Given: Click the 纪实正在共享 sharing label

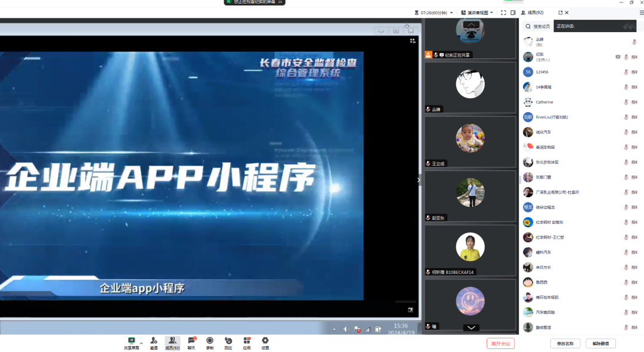Looking at the screenshot, I should point(457,55).
